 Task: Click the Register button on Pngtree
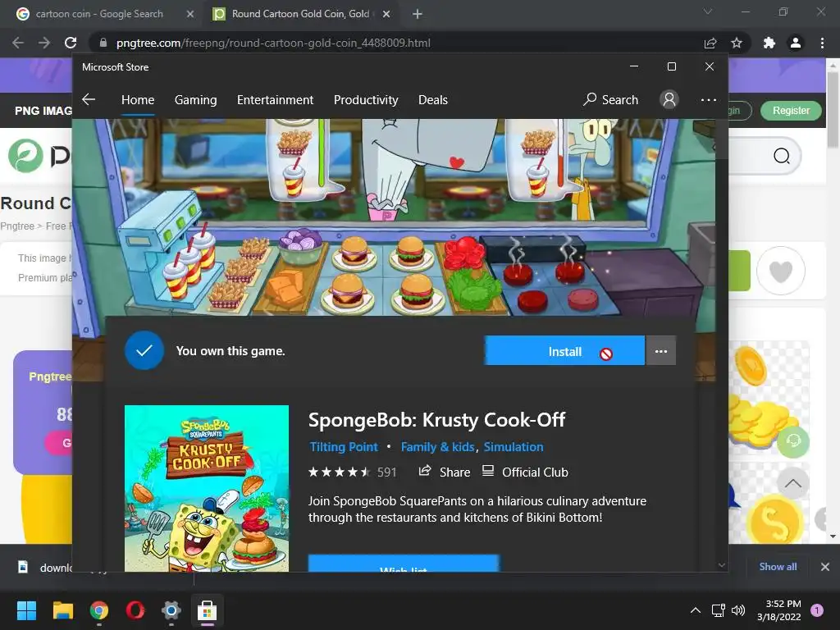pyautogui.click(x=791, y=111)
